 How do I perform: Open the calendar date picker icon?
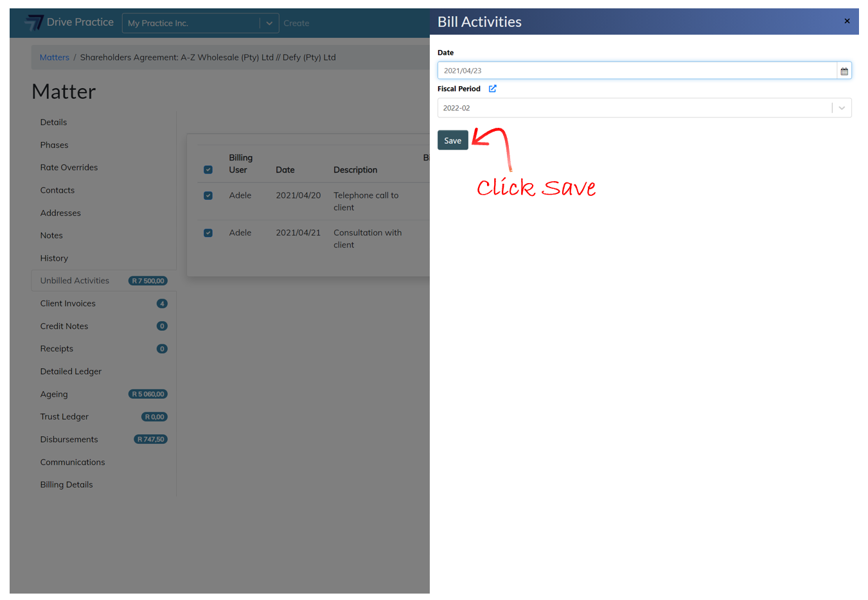[x=844, y=71]
